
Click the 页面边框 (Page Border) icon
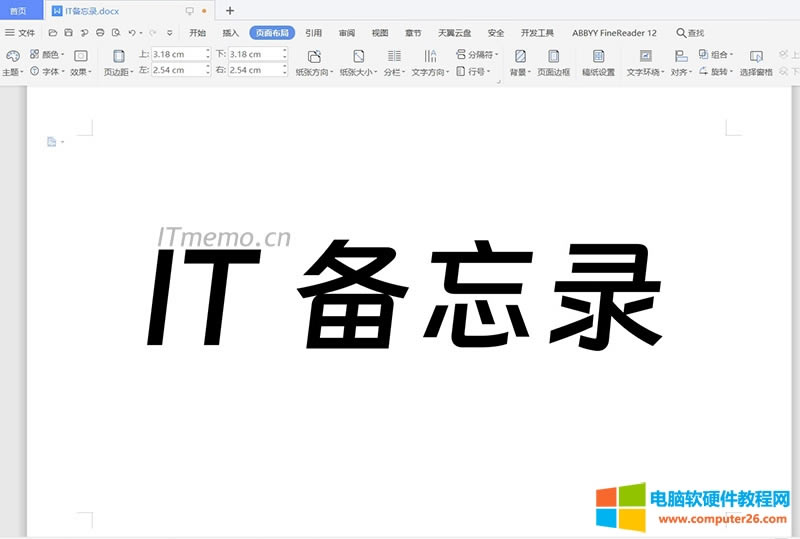pos(553,56)
